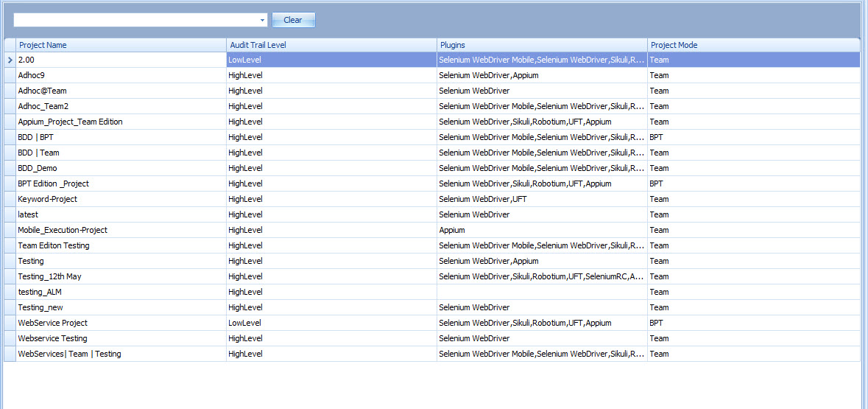Click the Clear button

click(294, 20)
